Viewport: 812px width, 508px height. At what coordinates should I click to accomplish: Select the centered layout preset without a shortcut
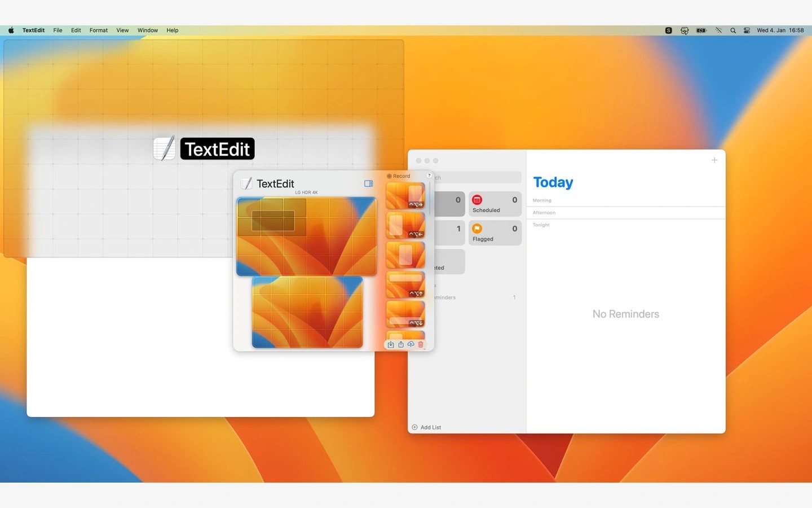pos(405,255)
